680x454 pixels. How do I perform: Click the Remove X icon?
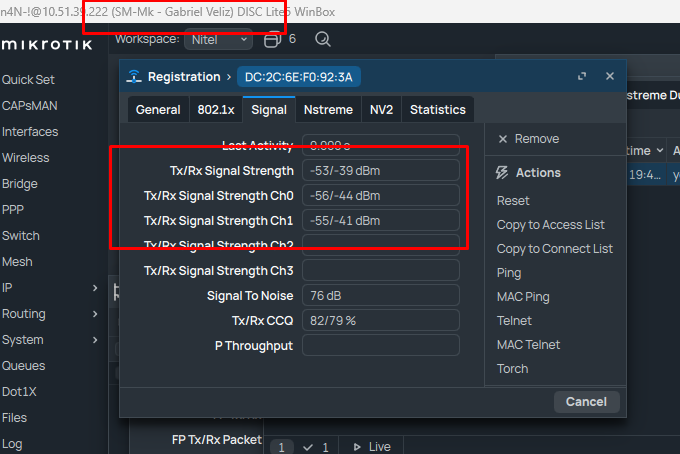[x=503, y=139]
